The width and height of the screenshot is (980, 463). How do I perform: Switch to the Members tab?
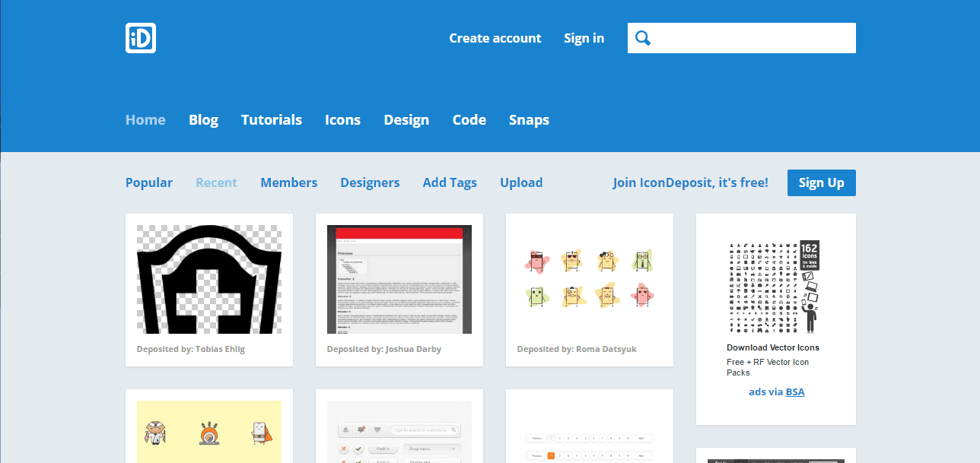coord(289,182)
